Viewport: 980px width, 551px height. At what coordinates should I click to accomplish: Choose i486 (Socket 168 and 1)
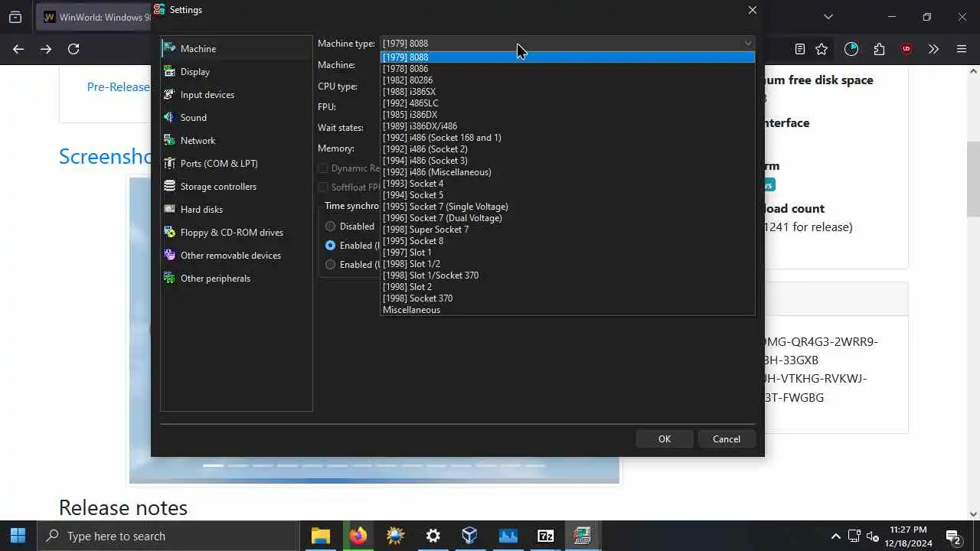pos(567,138)
